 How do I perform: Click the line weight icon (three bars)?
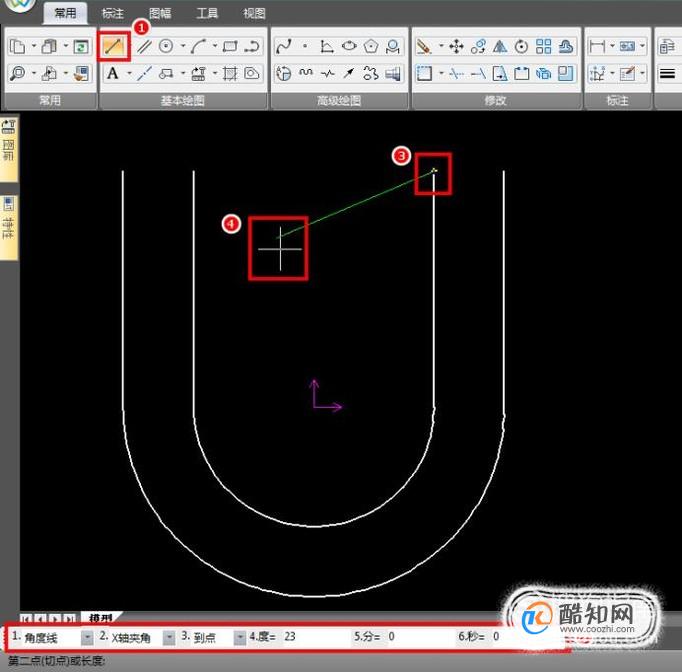(x=667, y=74)
